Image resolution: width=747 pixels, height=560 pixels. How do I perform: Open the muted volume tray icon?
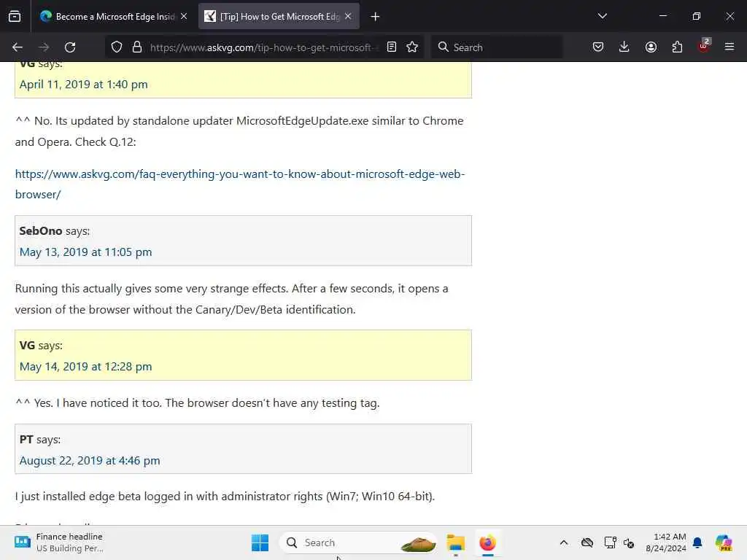click(629, 542)
